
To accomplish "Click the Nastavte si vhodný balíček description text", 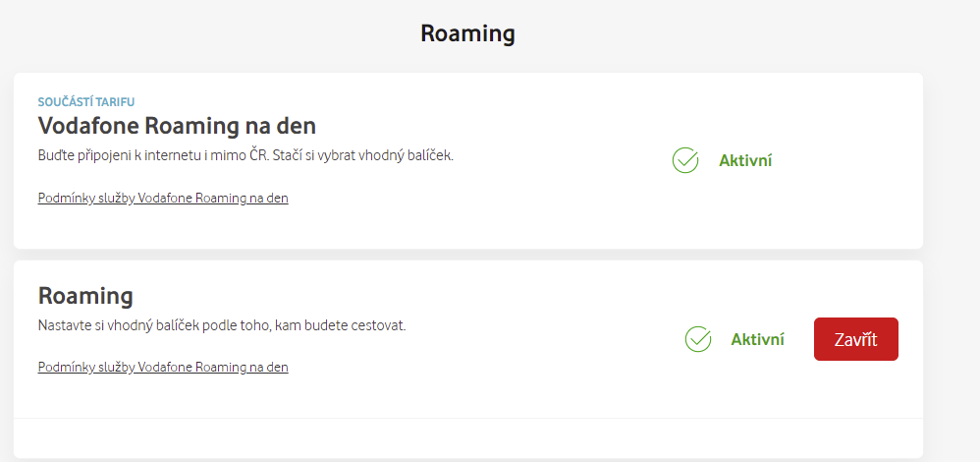I will (x=221, y=325).
